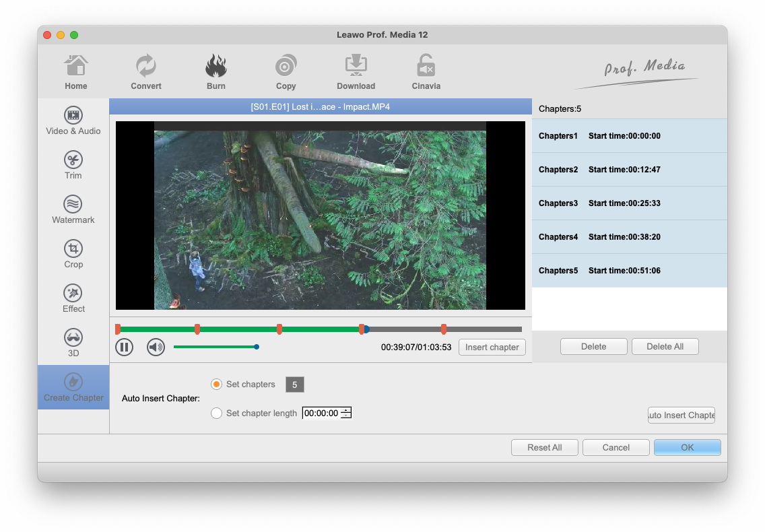
Task: Click the volume slider track
Action: click(x=214, y=347)
